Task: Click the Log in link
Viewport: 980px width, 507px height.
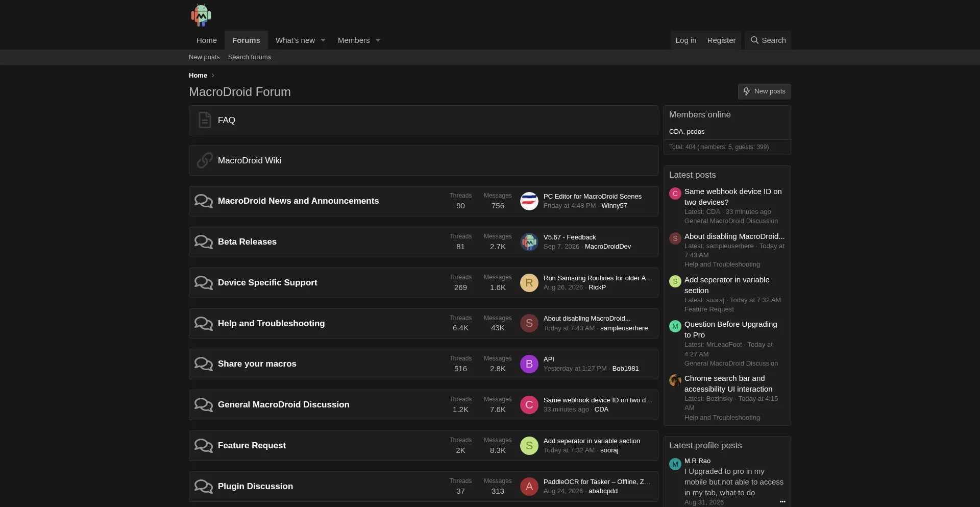Action: pyautogui.click(x=686, y=40)
